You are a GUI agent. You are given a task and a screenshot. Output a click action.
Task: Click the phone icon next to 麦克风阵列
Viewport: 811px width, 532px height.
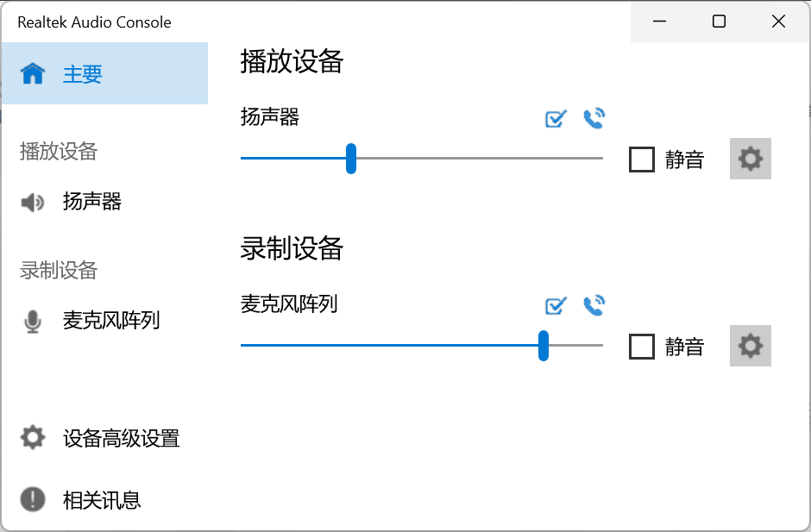594,305
